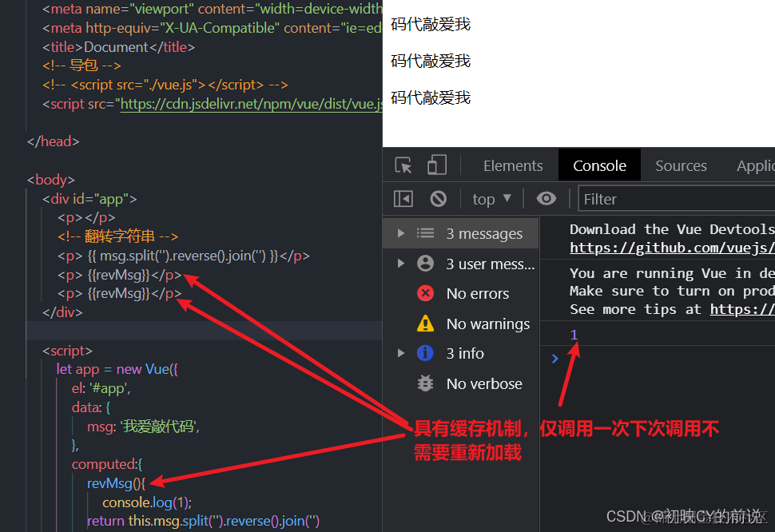This screenshot has height=532, width=775.
Task: Open the cdn.jsdelivr.net vue.js script URL
Action: (251, 104)
